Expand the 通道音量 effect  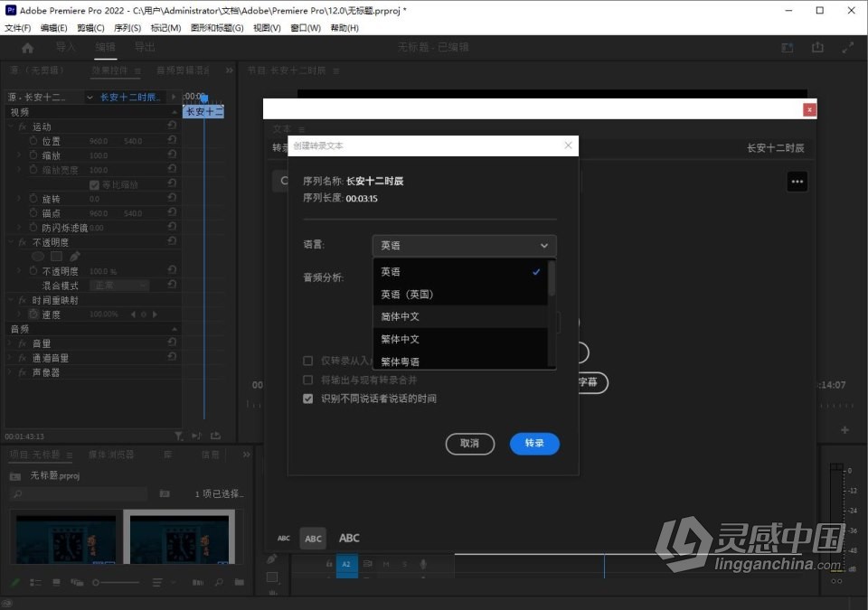tap(11, 358)
